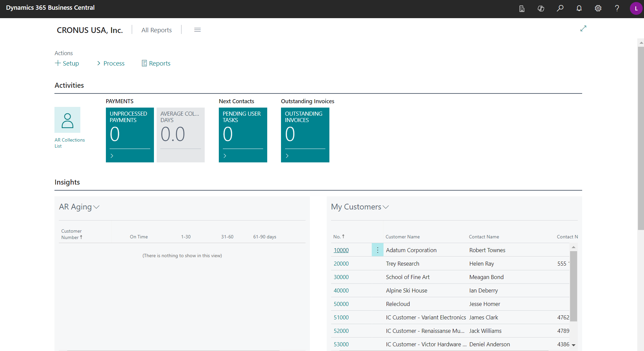
Task: Click the Average Collection Days tile
Action: tap(180, 135)
